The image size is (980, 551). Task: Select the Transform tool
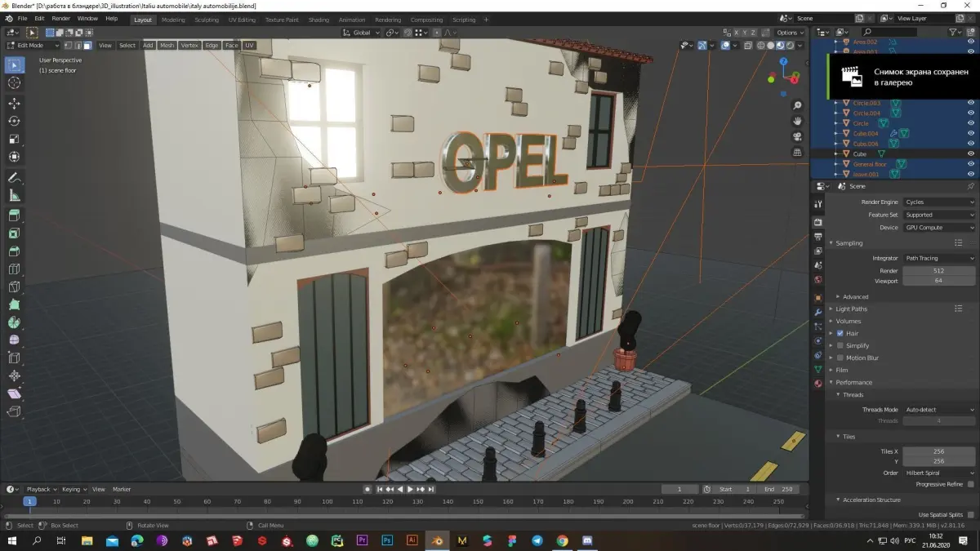pyautogui.click(x=14, y=157)
